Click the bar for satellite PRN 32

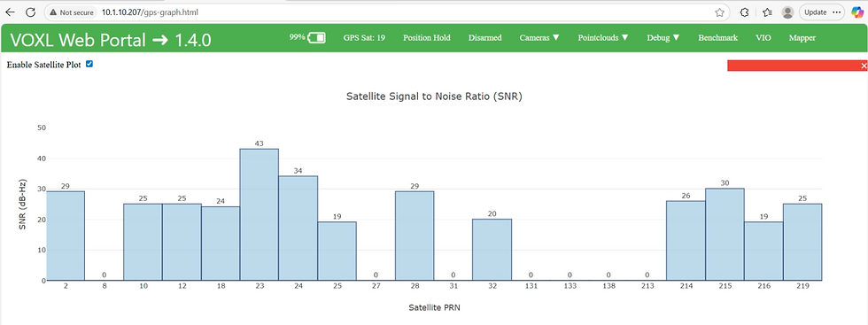tap(492, 250)
